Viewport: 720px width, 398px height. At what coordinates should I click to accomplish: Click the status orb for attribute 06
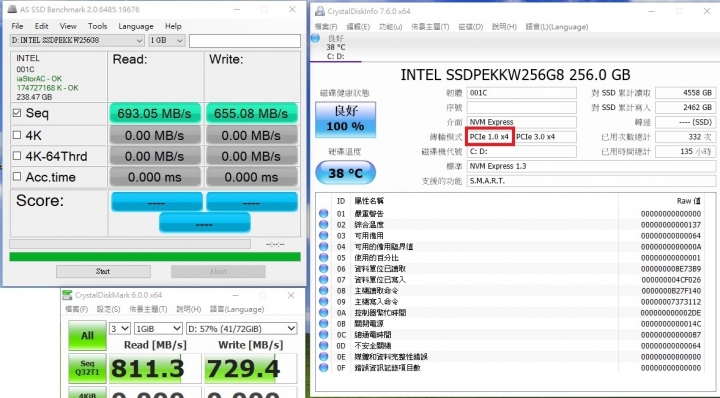[x=324, y=269]
